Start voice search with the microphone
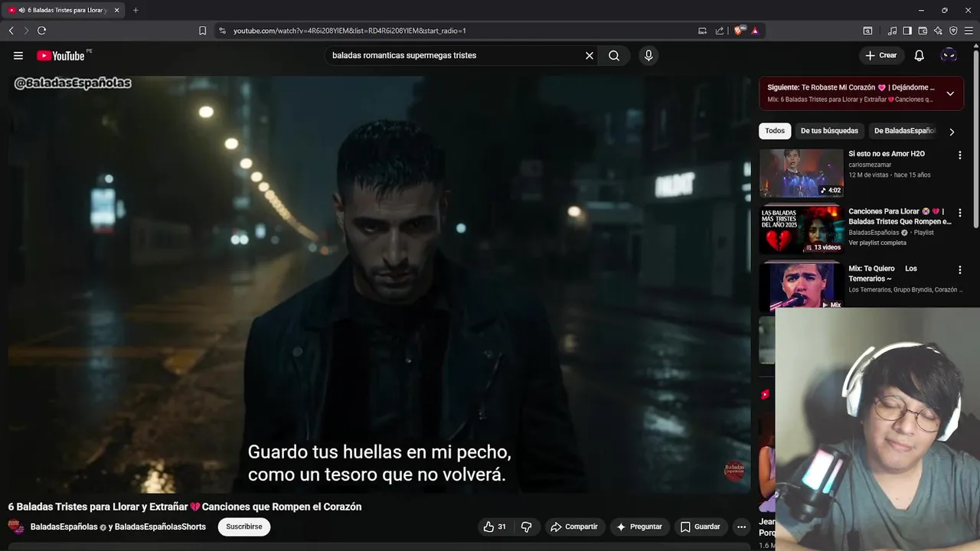Image resolution: width=980 pixels, height=551 pixels. coord(648,55)
